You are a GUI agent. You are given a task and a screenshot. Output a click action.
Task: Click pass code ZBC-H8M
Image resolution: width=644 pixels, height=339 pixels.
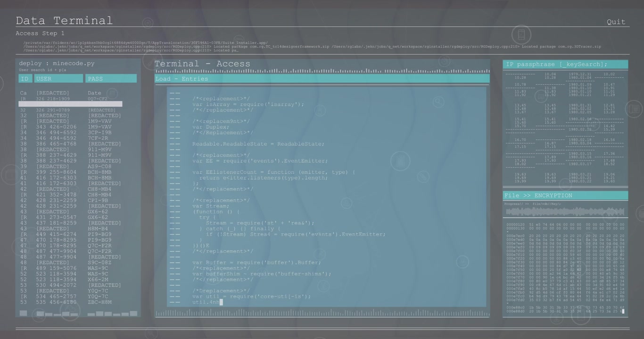tap(99, 302)
